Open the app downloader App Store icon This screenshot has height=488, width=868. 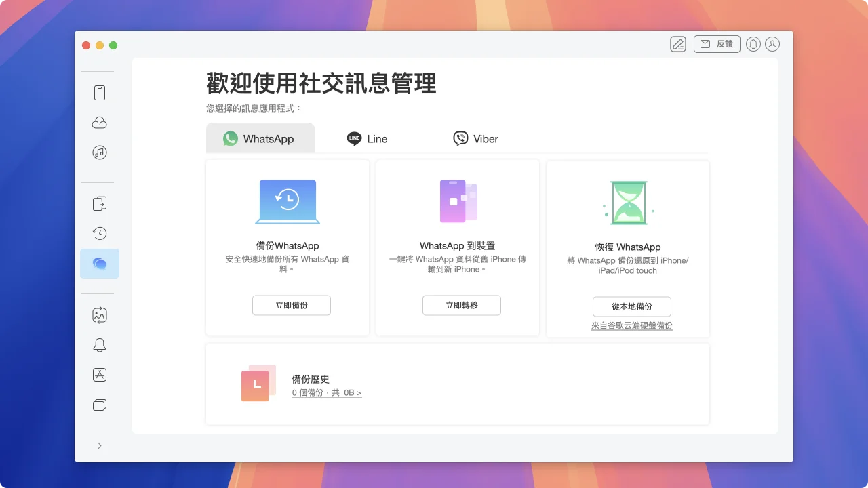click(x=100, y=375)
